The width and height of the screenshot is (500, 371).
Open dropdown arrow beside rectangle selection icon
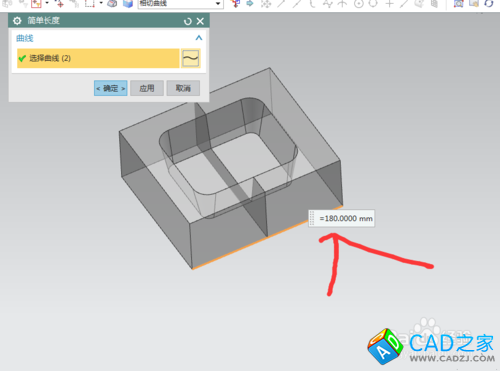(101, 3)
